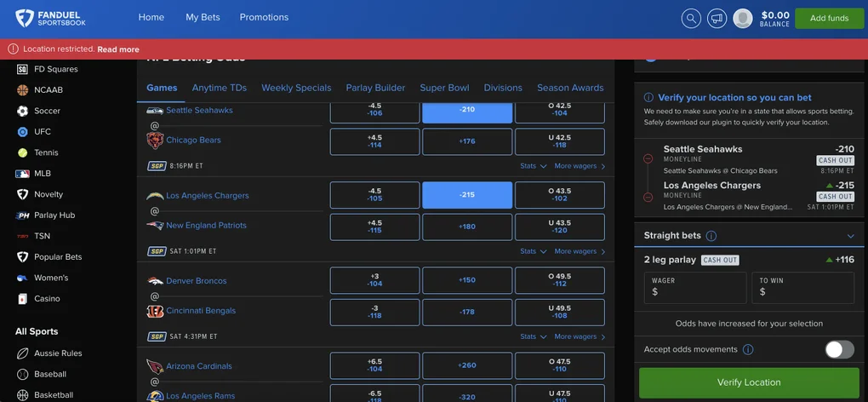Image resolution: width=868 pixels, height=402 pixels.
Task: Remove Seattle Seahawks leg from betslip
Action: (x=648, y=159)
